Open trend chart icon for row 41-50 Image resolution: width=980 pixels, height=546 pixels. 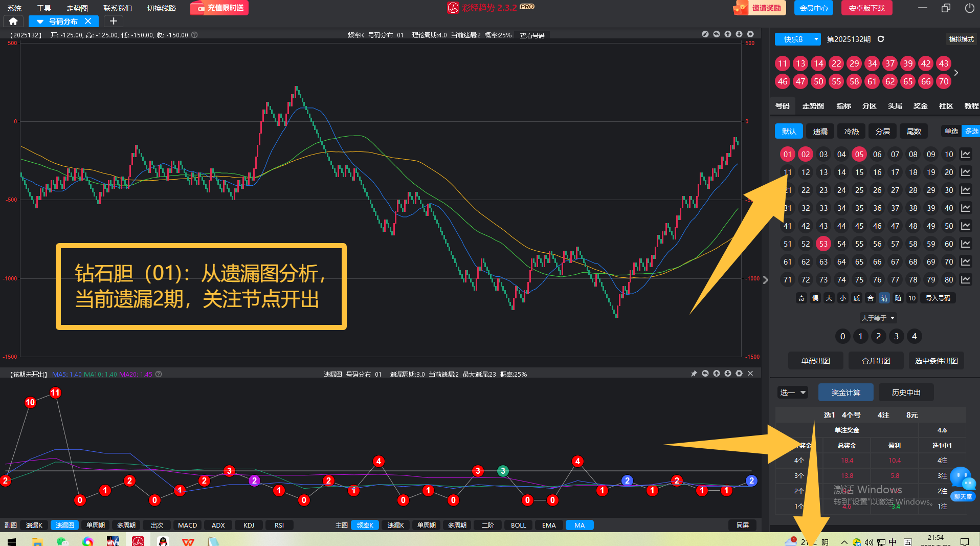point(966,226)
